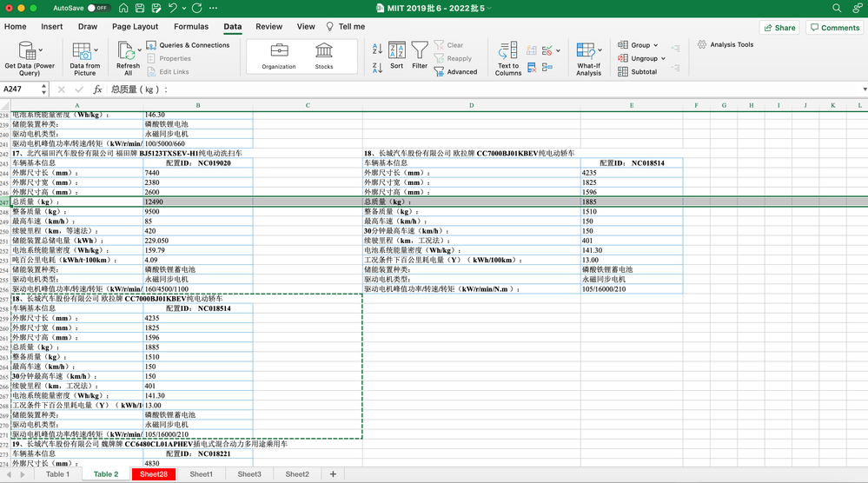Viewport: 868px width, 483px height.
Task: Open the document title dropdown chevron
Action: [x=489, y=9]
